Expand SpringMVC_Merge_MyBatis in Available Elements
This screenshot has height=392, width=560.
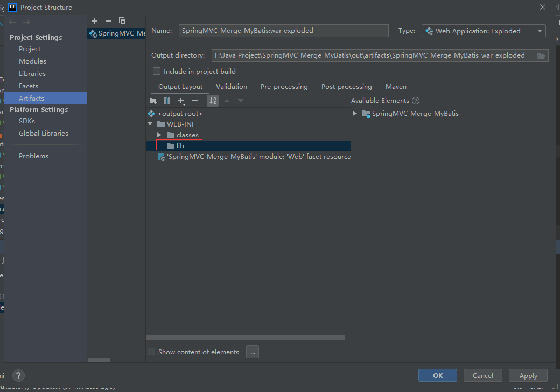[x=355, y=114]
